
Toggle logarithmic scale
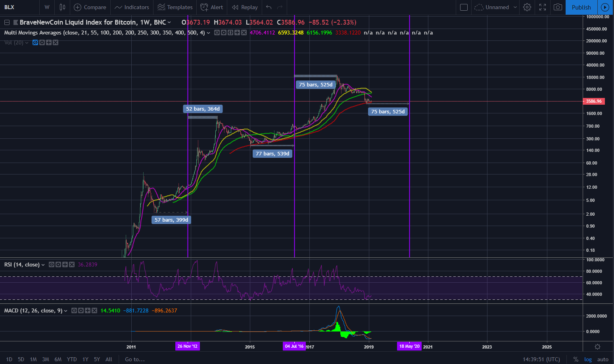588,359
